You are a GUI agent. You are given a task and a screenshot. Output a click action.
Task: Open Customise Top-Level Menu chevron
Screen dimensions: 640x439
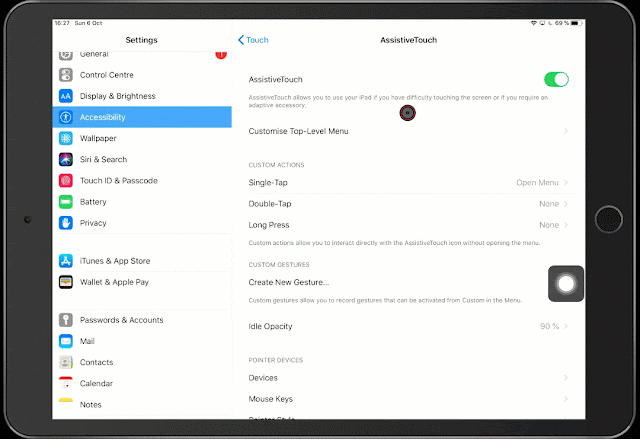point(566,131)
